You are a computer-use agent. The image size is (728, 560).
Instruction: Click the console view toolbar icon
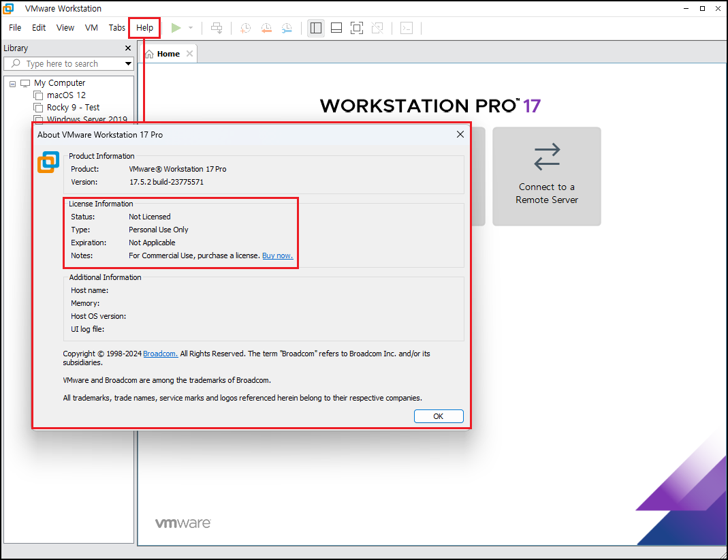(407, 28)
